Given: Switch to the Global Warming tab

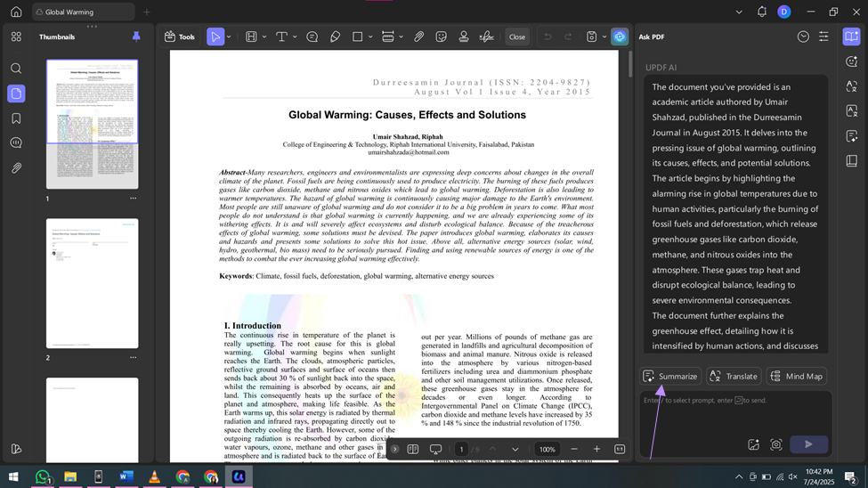Looking at the screenshot, I should click(83, 12).
